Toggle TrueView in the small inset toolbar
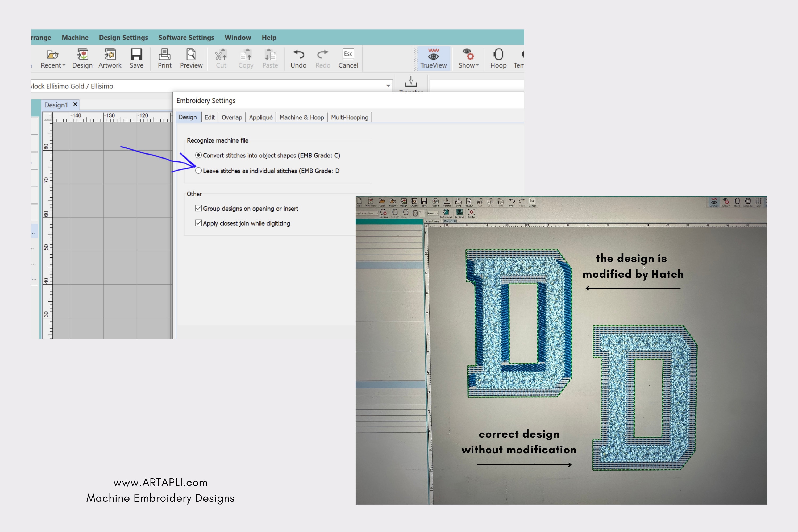This screenshot has height=532, width=798. 714,202
